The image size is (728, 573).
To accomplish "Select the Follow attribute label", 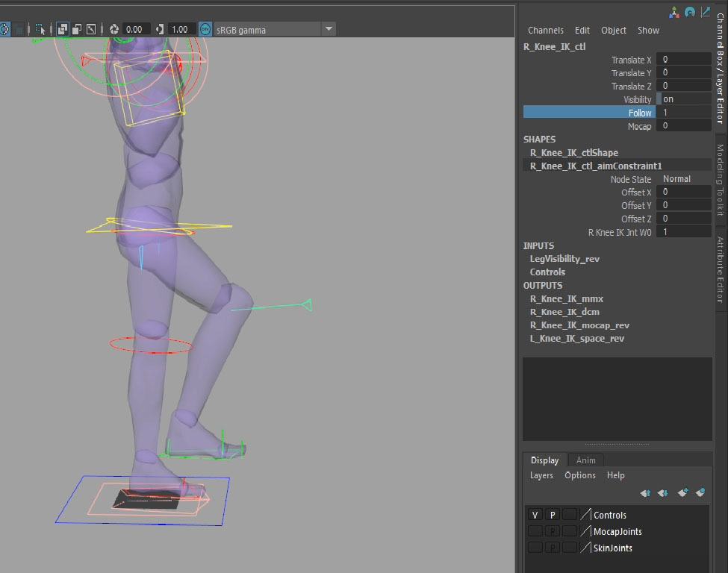I will click(640, 113).
